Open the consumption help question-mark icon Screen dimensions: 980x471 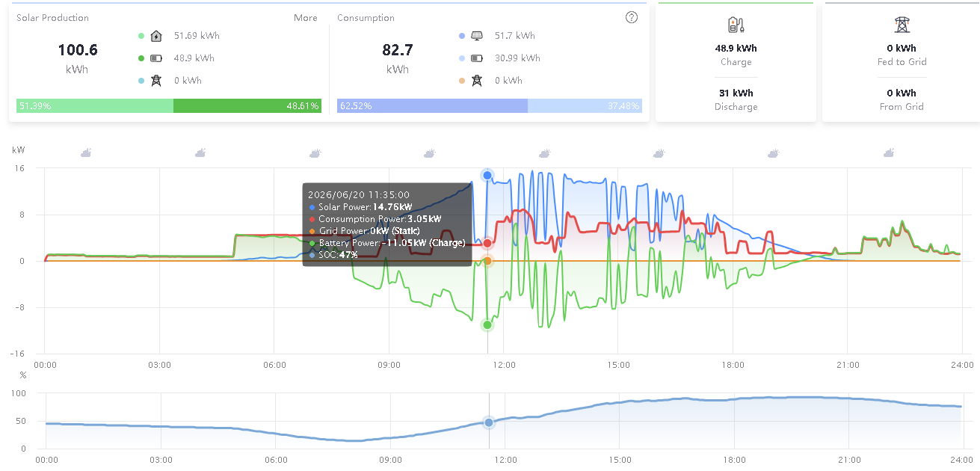(x=632, y=17)
